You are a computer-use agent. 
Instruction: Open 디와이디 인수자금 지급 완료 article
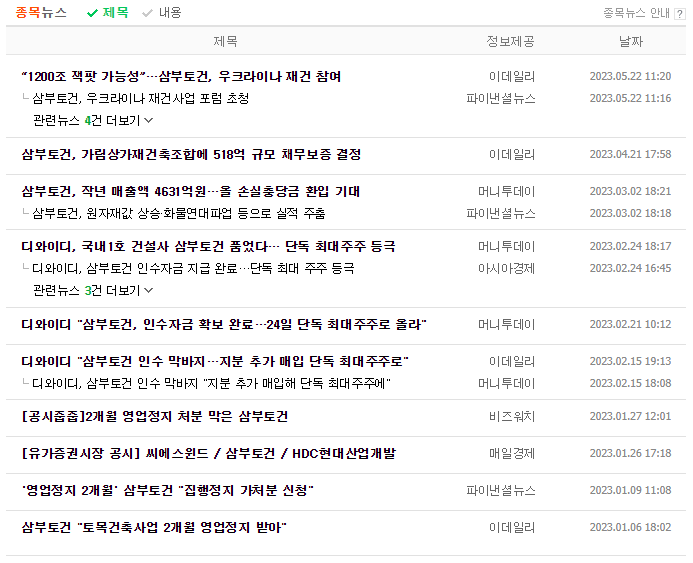click(x=194, y=268)
